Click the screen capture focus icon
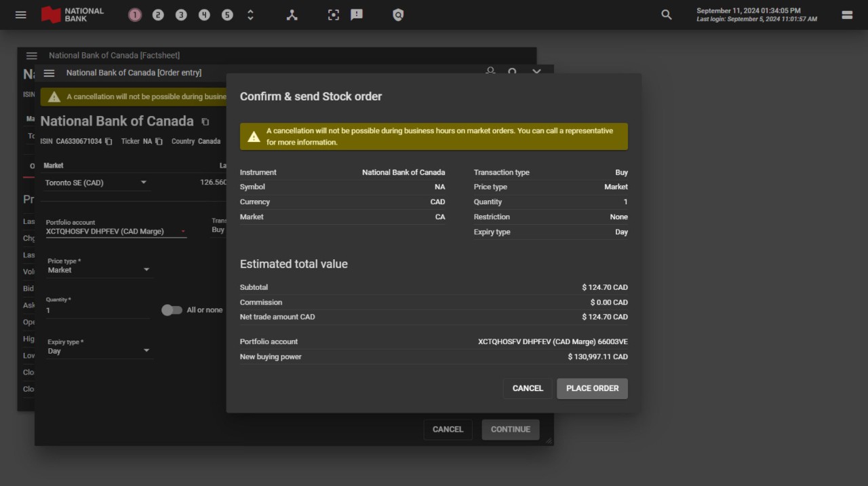The width and height of the screenshot is (868, 486). [334, 15]
